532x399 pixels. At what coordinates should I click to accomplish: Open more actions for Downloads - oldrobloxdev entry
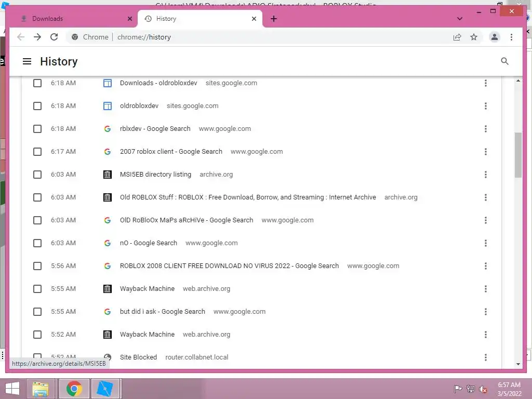[x=486, y=83]
